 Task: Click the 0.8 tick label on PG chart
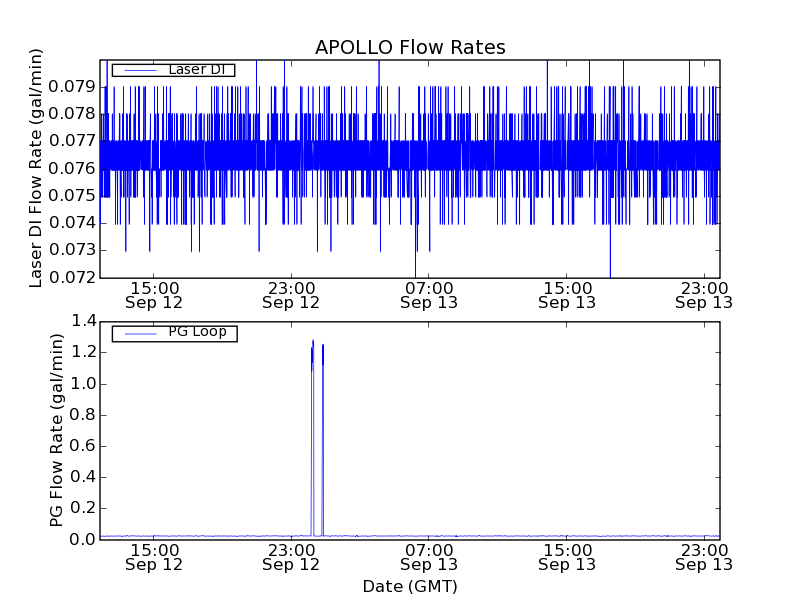[x=83, y=415]
